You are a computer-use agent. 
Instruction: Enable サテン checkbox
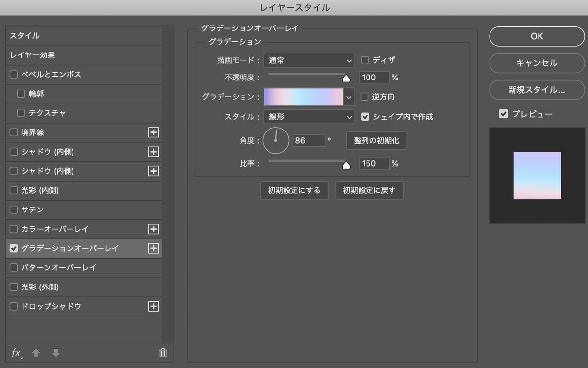(x=14, y=210)
